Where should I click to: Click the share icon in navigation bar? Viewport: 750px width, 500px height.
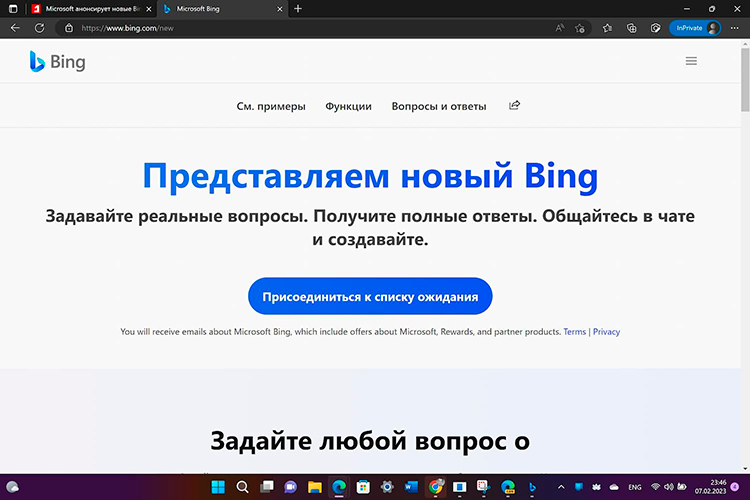[515, 105]
